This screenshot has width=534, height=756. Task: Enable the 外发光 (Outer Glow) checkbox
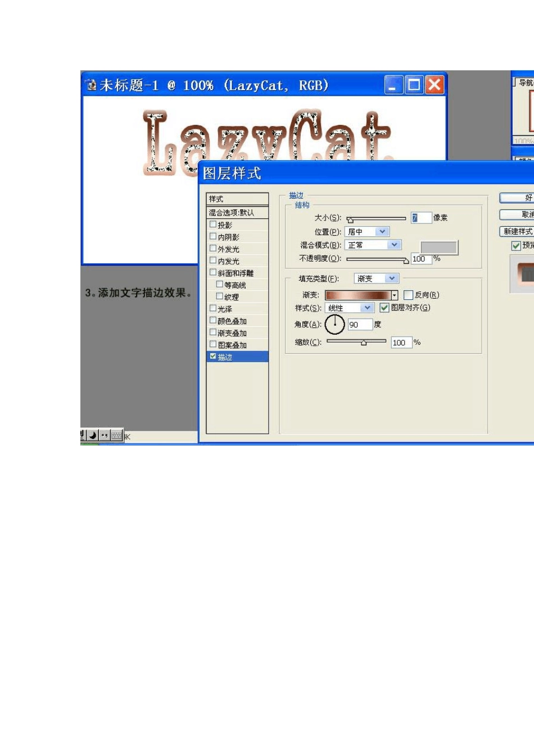point(213,249)
